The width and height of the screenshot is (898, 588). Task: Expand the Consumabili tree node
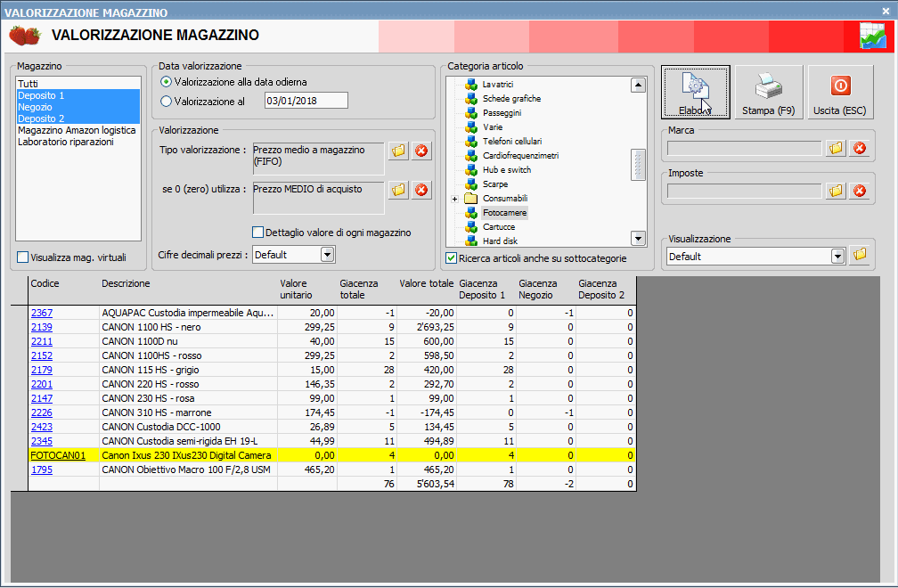(x=454, y=200)
